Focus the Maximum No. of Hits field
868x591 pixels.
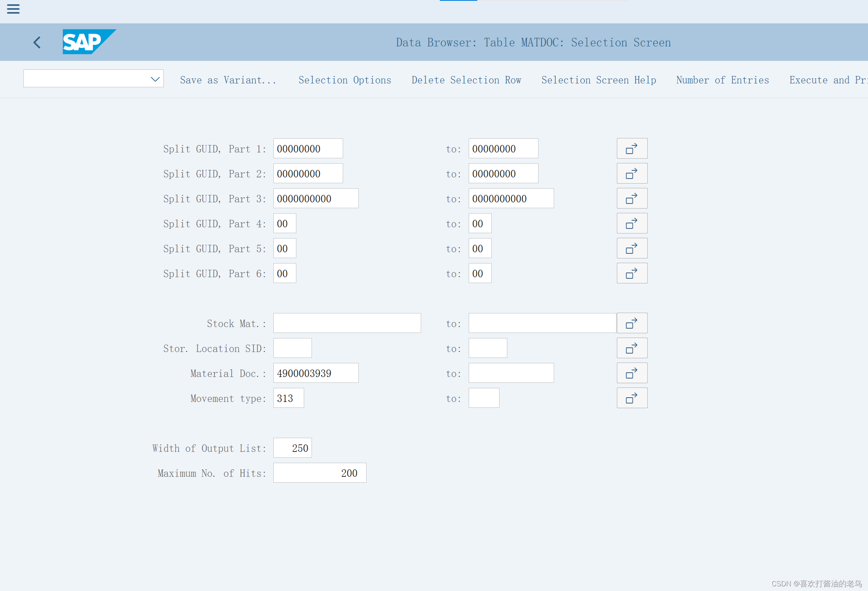click(x=319, y=473)
